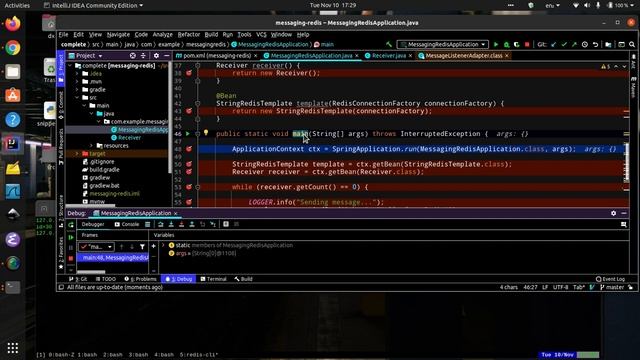Click the Evaluate Expression calculator icon
The image size is (640, 360).
pos(226,224)
